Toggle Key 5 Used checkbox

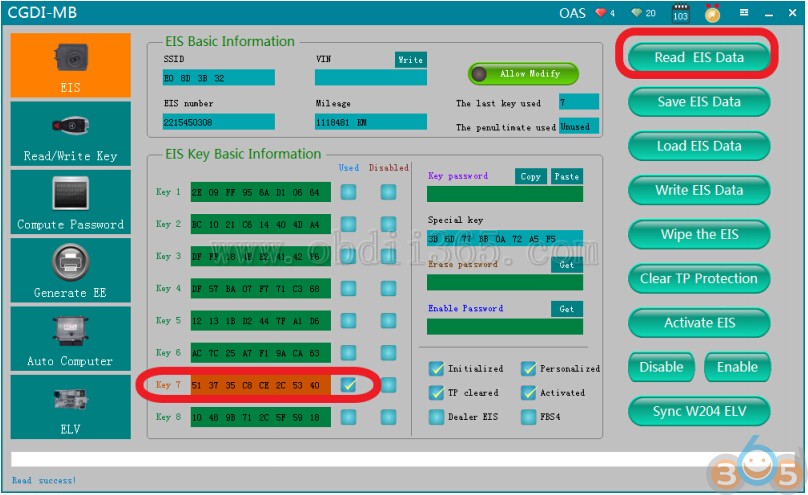(348, 320)
